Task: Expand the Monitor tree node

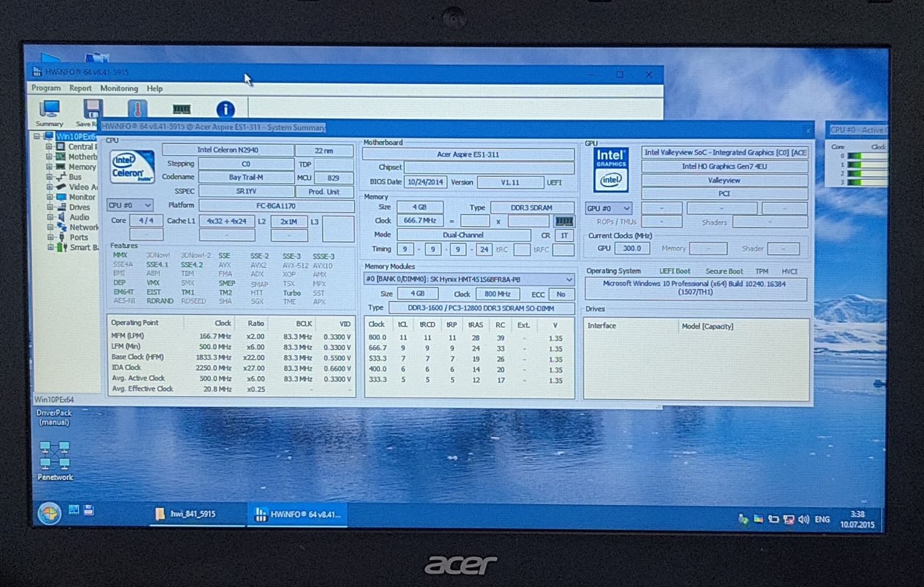Action: [x=49, y=197]
